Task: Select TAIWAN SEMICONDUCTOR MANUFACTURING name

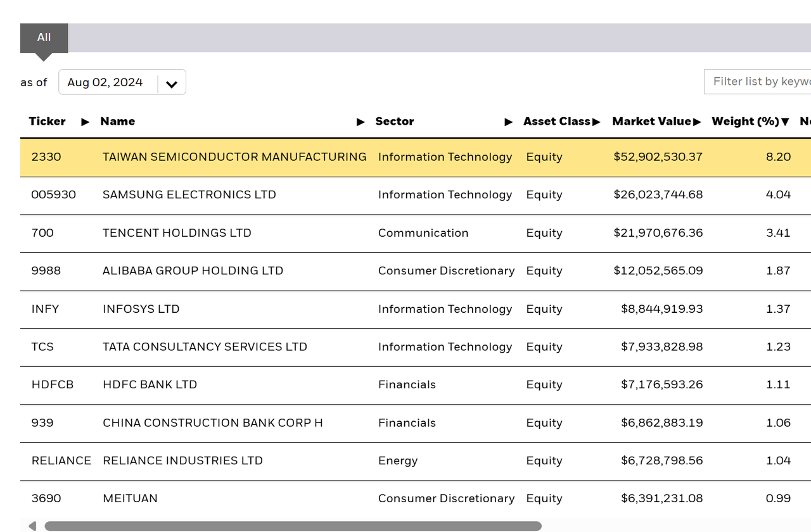Action: click(234, 156)
